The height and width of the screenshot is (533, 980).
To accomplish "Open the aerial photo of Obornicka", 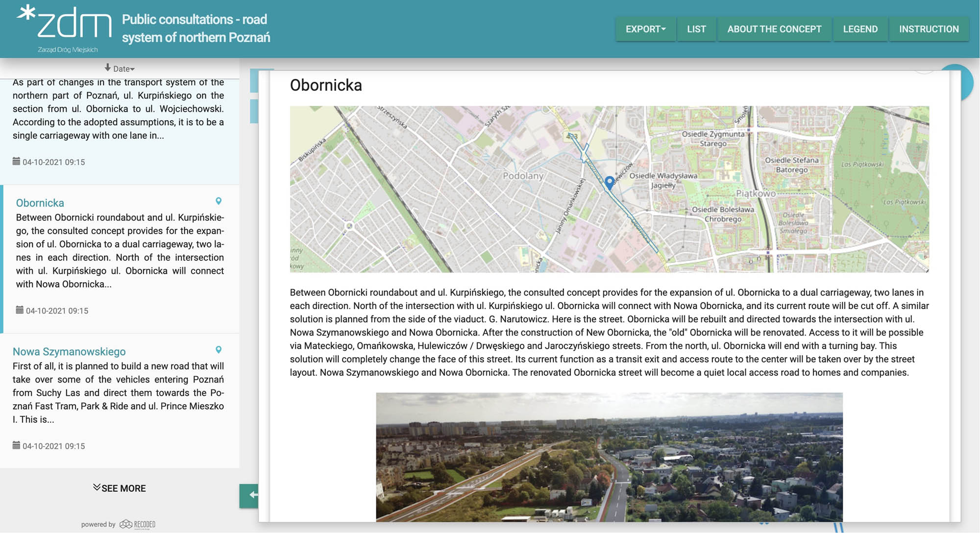I will click(x=609, y=457).
